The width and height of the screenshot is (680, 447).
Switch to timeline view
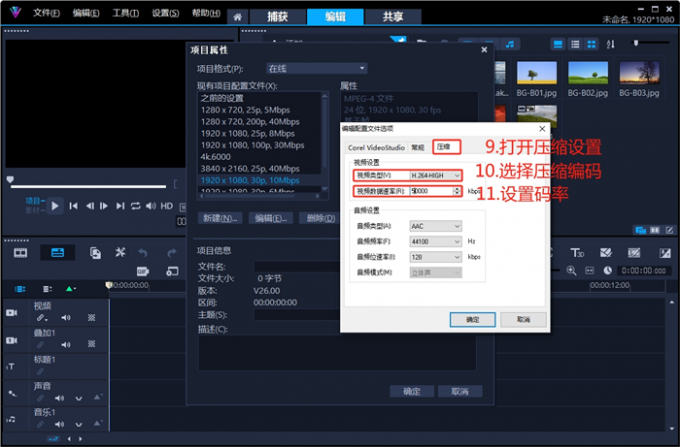coord(58,253)
